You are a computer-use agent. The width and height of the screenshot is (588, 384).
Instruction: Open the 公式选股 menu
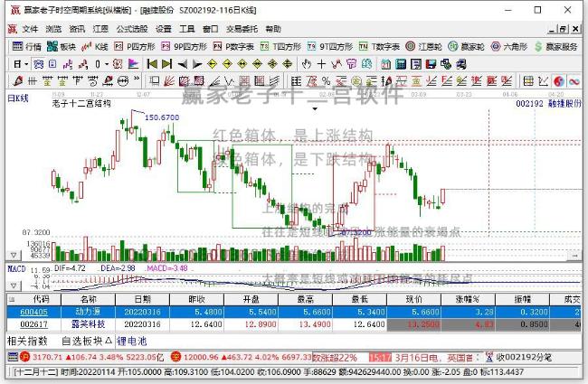tap(132, 29)
